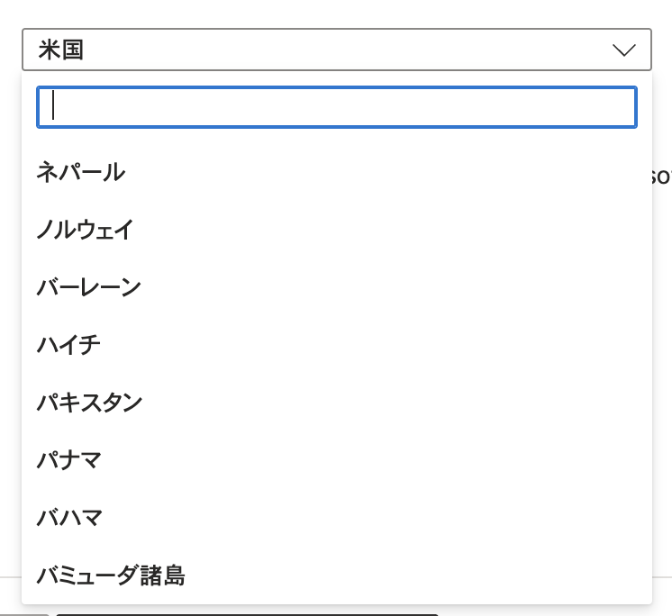This screenshot has height=616, width=672.
Task: Set country to Nepal
Action: (81, 172)
